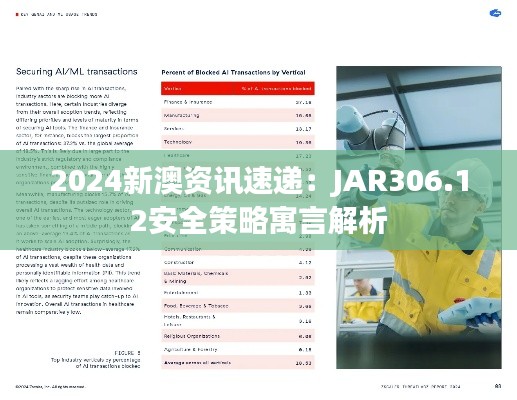Select the 'Manufacturing' table row label
This screenshot has height=400, width=517.
tap(181, 115)
